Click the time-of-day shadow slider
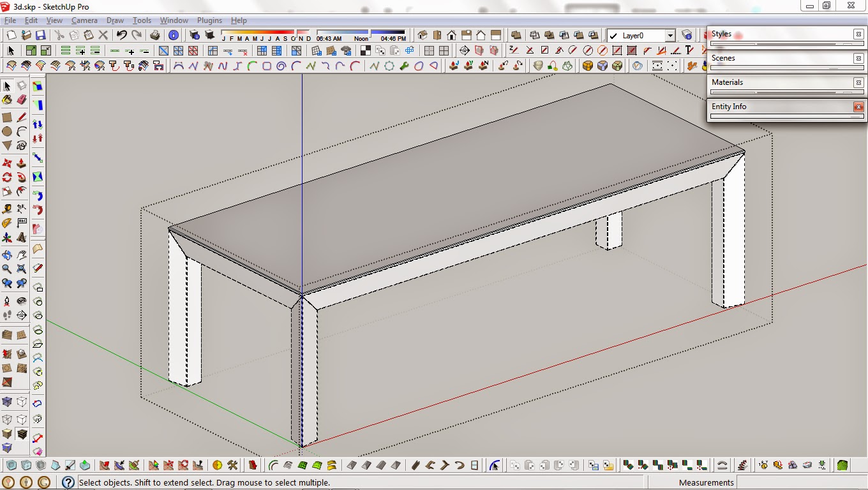 [x=361, y=32]
